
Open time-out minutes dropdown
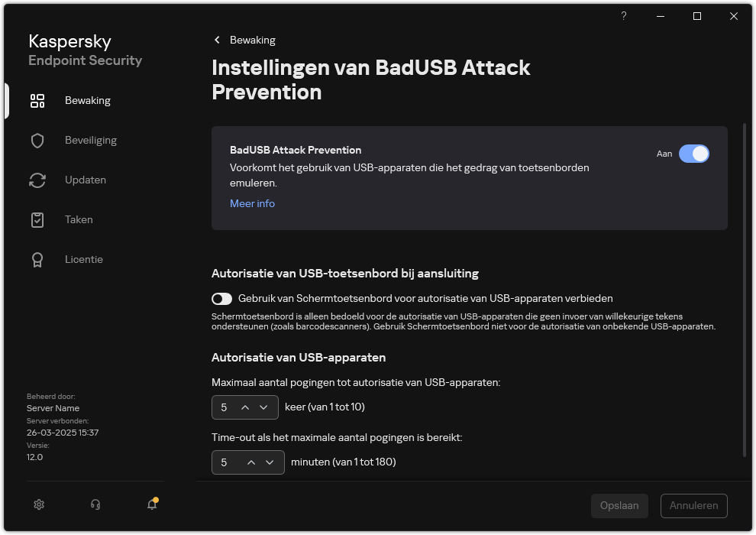[x=270, y=462]
